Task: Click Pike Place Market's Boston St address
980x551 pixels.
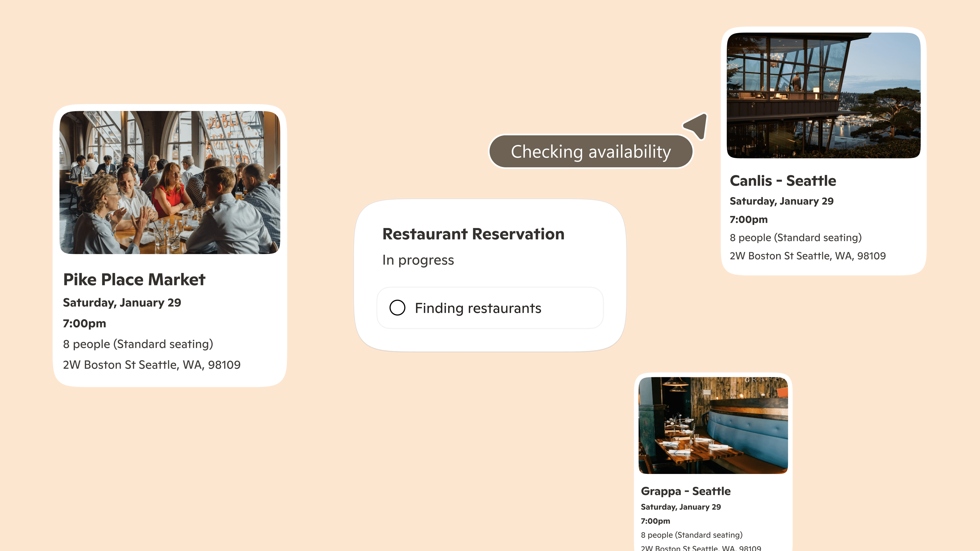Action: (151, 365)
